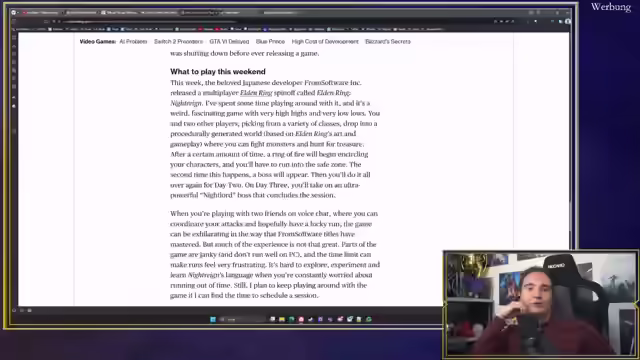Image resolution: width=640 pixels, height=360 pixels.
Task: Open File Explorer from the taskbar
Action: (282, 320)
